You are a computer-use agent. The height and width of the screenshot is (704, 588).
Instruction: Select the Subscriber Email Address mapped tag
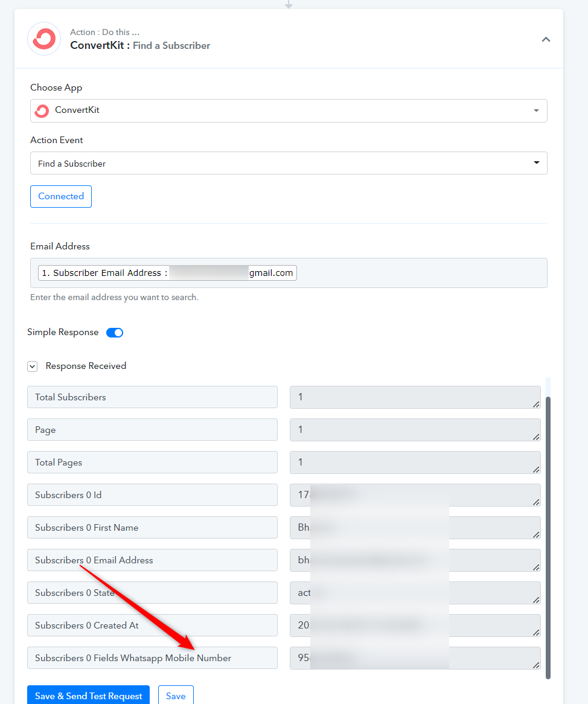(167, 273)
